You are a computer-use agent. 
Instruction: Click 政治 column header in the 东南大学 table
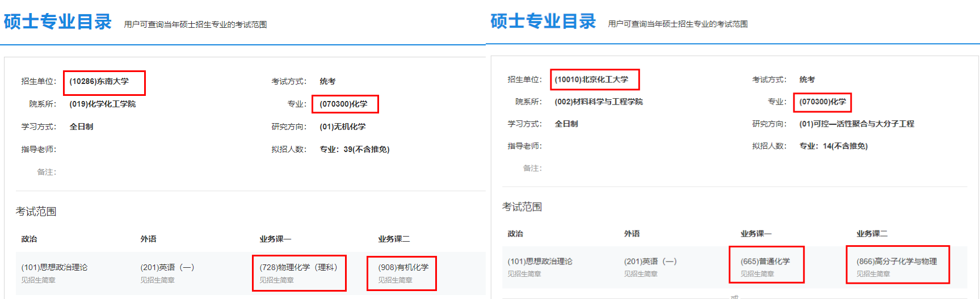(29, 239)
